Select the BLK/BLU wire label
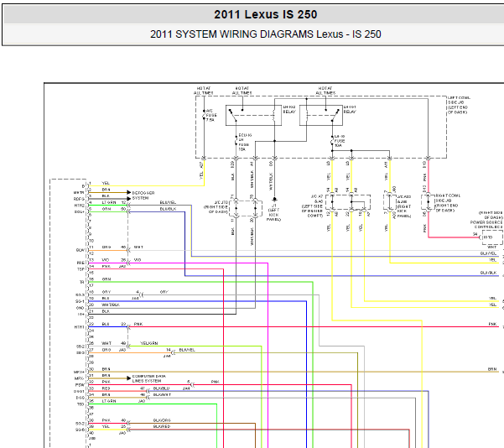504x448 pixels. pos(161,388)
